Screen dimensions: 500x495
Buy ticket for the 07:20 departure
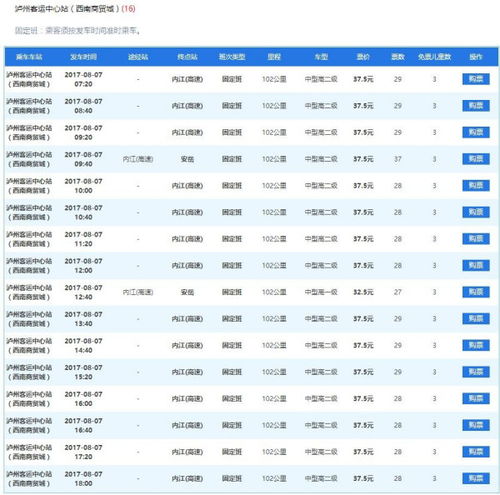point(476,79)
